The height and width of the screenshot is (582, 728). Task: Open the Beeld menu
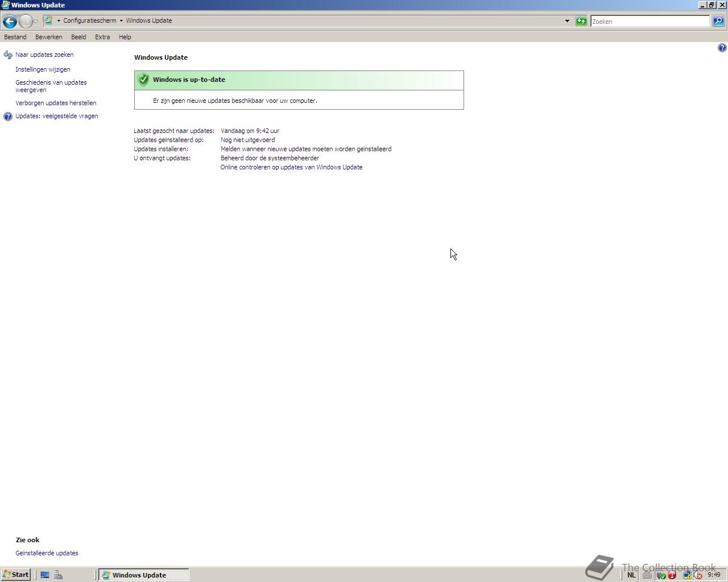(x=78, y=37)
